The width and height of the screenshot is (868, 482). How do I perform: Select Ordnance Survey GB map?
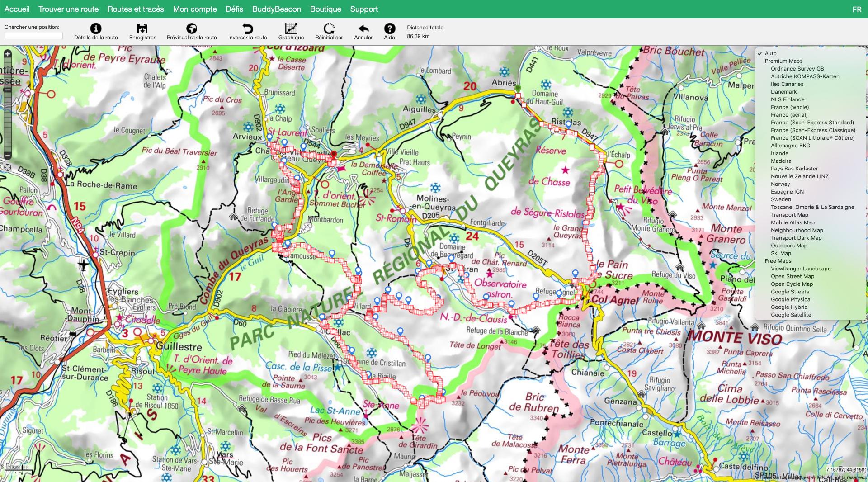[x=797, y=69]
